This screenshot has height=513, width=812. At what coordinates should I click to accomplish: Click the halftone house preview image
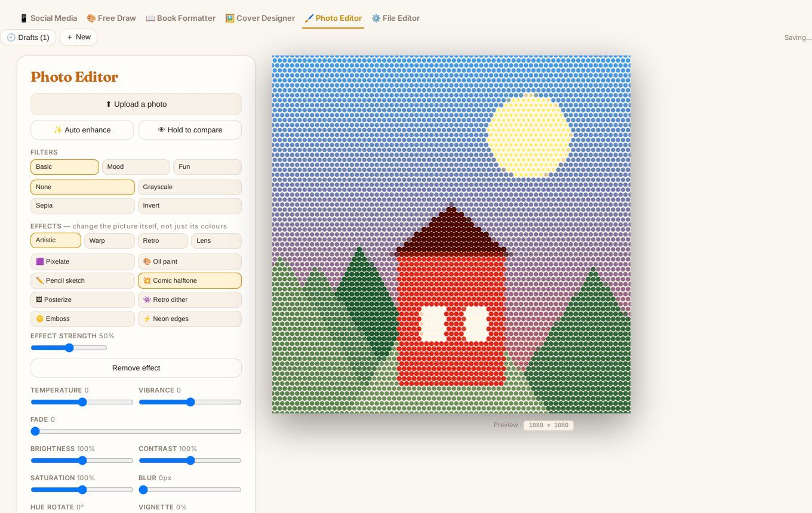click(x=451, y=234)
